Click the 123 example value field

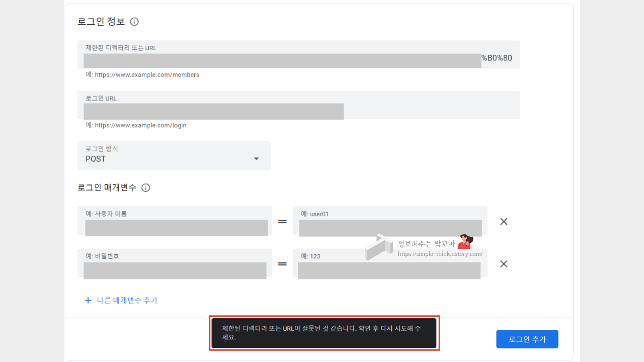pyautogui.click(x=390, y=263)
